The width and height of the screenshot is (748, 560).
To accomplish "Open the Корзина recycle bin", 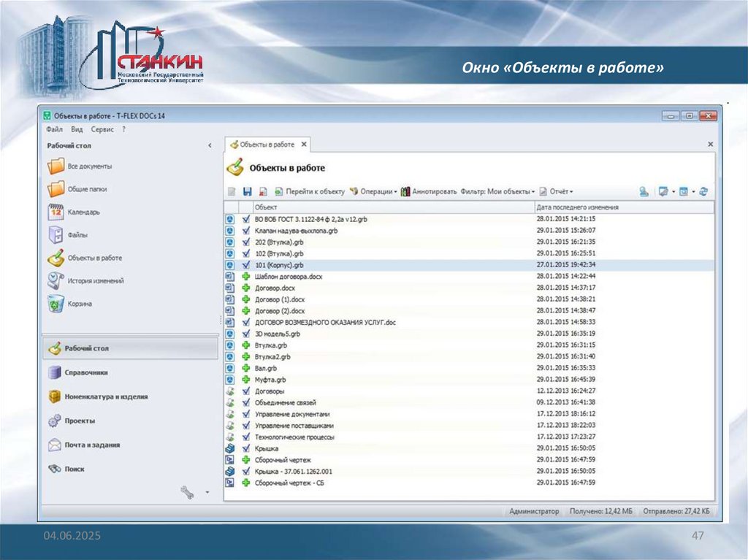I will click(x=56, y=303).
